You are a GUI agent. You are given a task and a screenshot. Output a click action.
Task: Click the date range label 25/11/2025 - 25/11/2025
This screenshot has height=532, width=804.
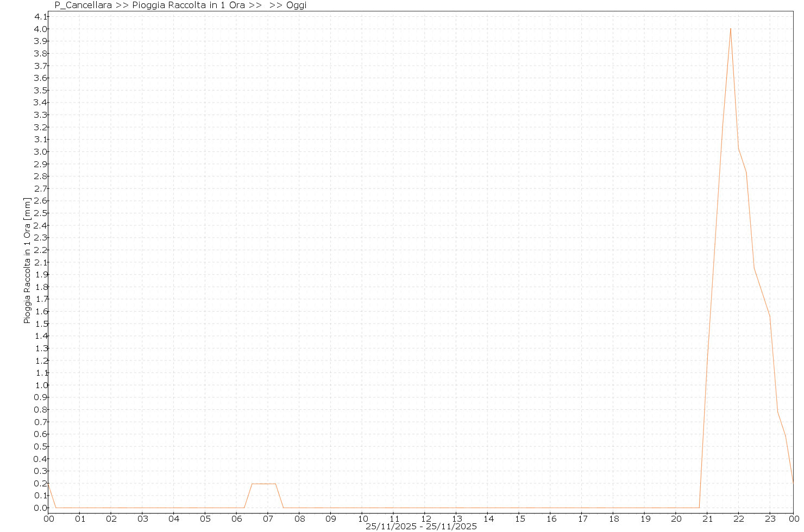pyautogui.click(x=421, y=527)
